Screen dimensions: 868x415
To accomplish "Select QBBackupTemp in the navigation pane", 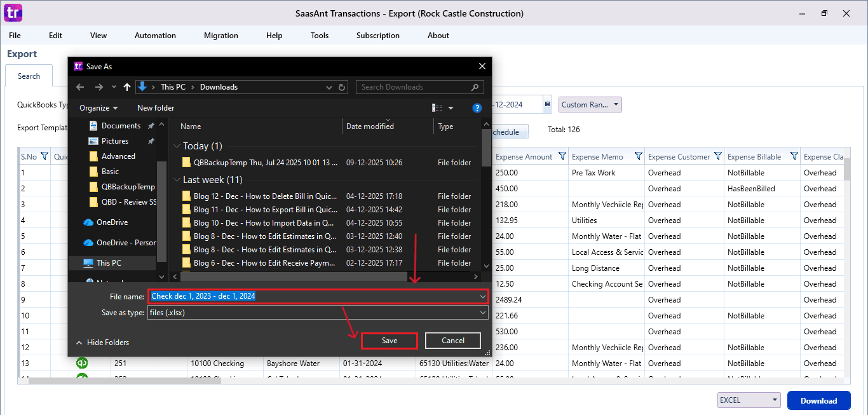I will tap(128, 187).
